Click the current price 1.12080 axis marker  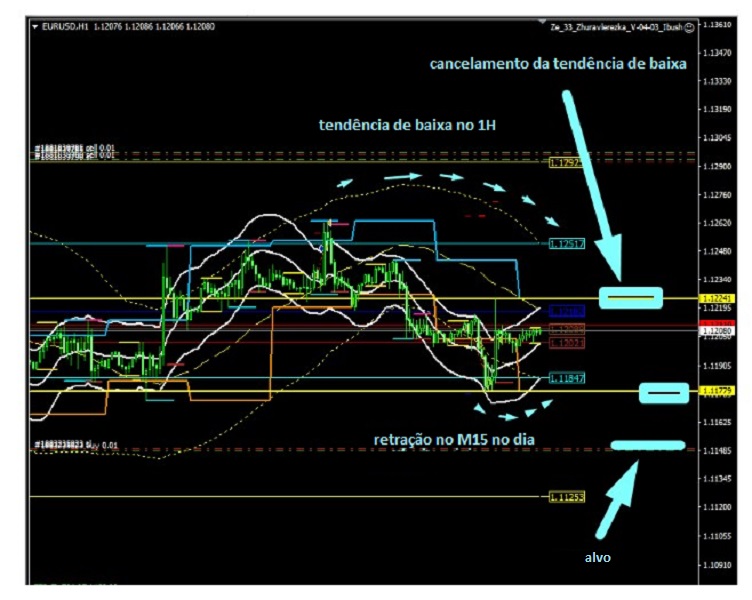click(717, 331)
